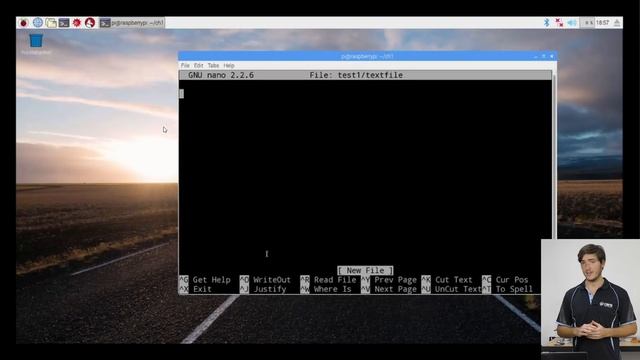Click the 'Get Help' shortcut label

coord(211,280)
